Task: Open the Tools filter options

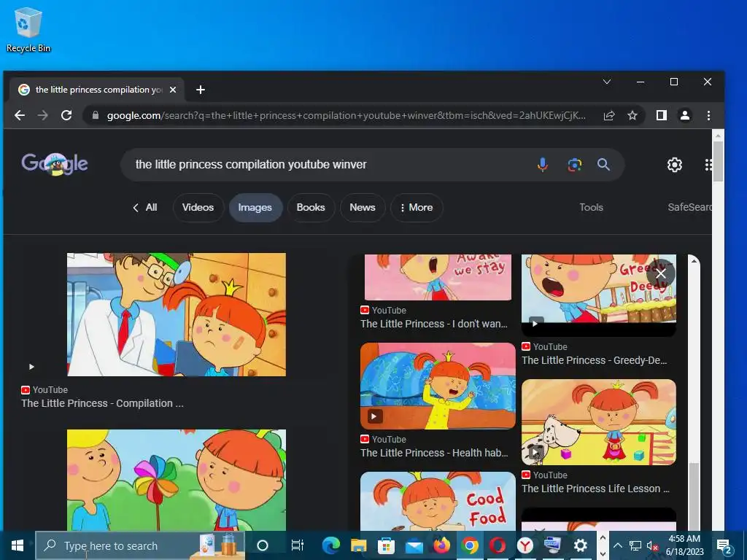Action: 591,208
